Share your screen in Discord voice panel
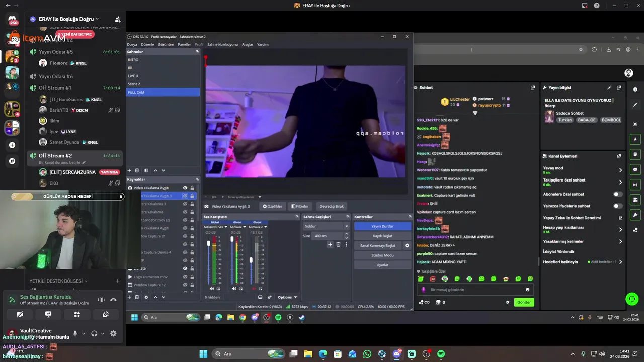Viewport: 644px width, 362px height. pos(48,314)
